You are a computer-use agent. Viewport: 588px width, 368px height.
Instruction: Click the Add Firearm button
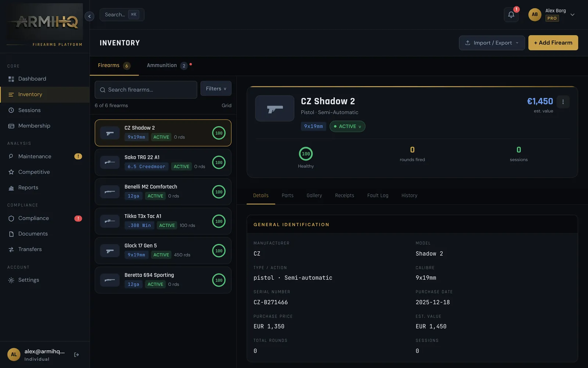pyautogui.click(x=553, y=43)
